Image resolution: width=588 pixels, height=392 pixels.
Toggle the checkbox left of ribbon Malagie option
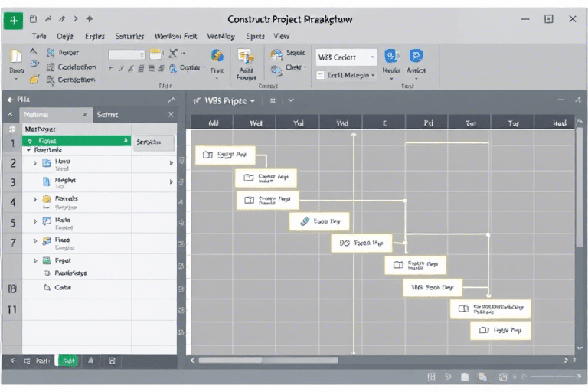pos(319,75)
